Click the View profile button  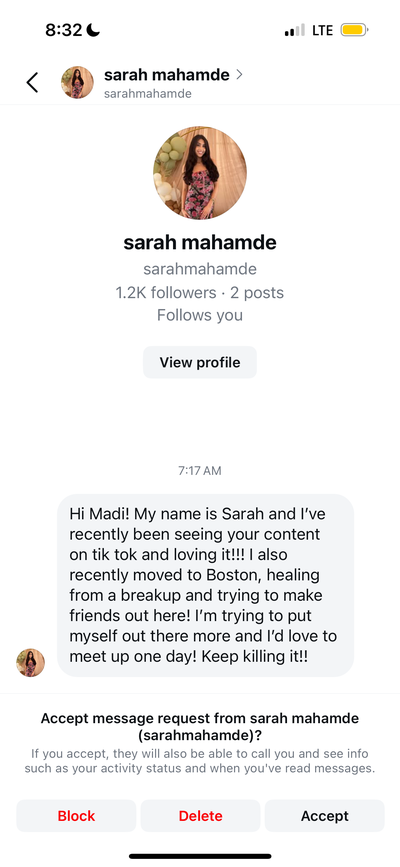200,362
